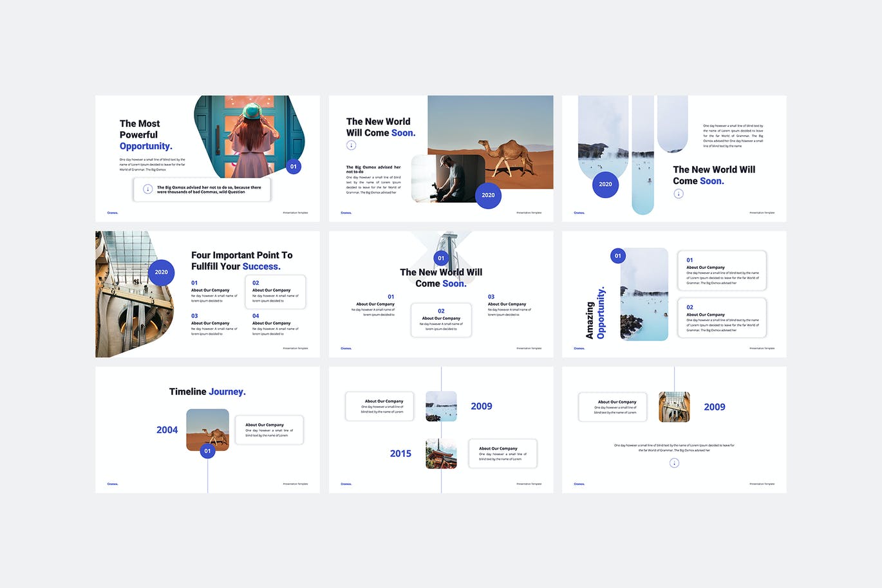Click the down-arrow icon on the last 2009 slide
This screenshot has width=882, height=588.
tap(674, 463)
